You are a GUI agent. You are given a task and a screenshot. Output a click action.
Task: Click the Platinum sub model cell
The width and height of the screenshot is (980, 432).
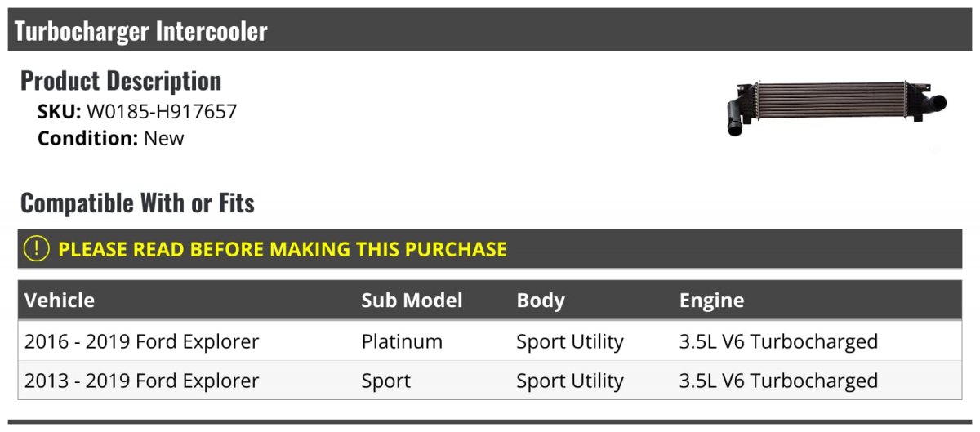pyautogui.click(x=402, y=341)
